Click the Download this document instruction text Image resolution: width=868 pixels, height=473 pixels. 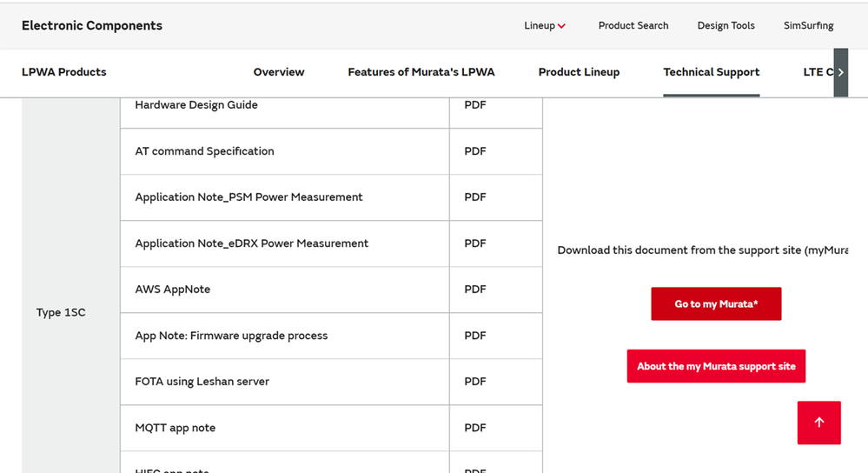[x=703, y=250]
